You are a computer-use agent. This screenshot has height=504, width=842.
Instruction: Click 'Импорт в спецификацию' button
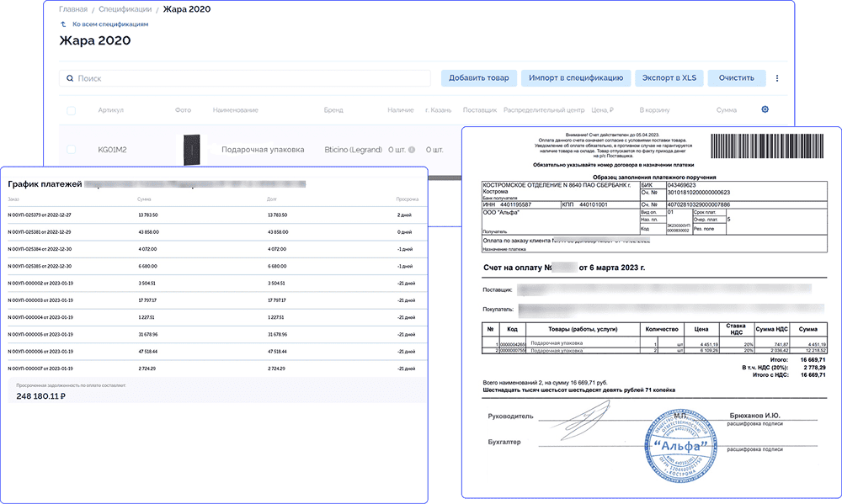tap(576, 78)
